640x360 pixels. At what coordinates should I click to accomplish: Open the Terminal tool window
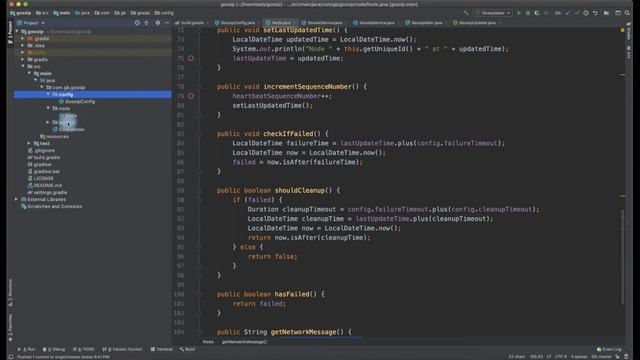162,349
